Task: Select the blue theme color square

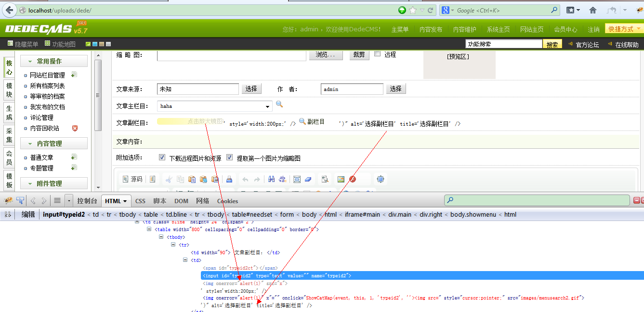Action: (x=95, y=44)
